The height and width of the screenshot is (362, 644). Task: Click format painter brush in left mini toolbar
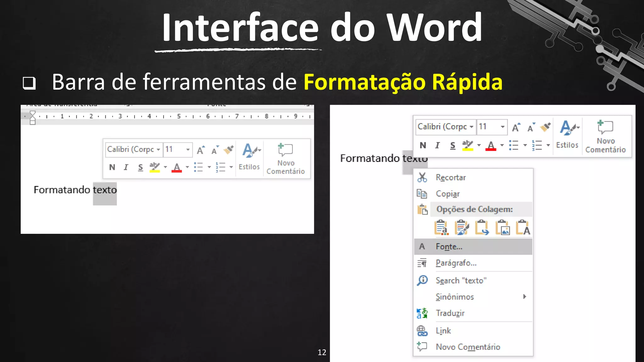click(229, 150)
